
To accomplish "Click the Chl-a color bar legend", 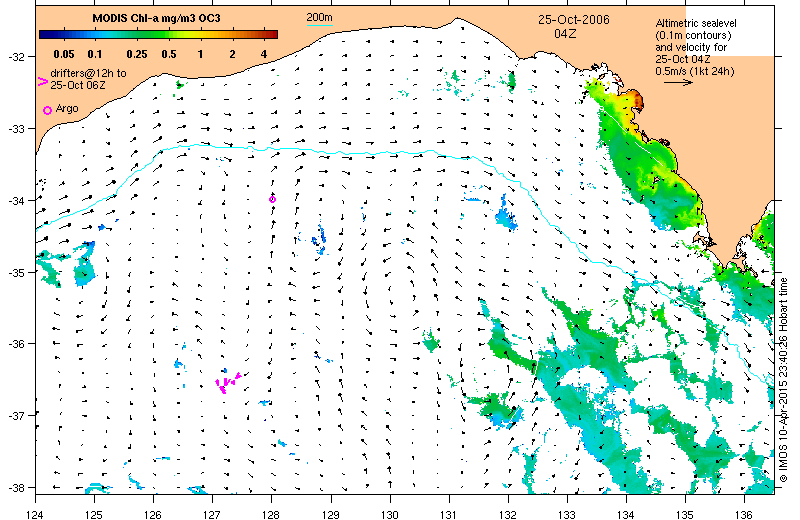I will tap(158, 35).
